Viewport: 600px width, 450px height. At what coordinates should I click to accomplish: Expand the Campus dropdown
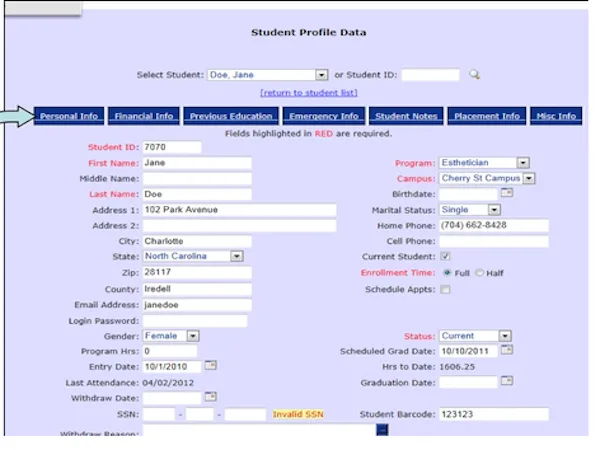[x=487, y=178]
